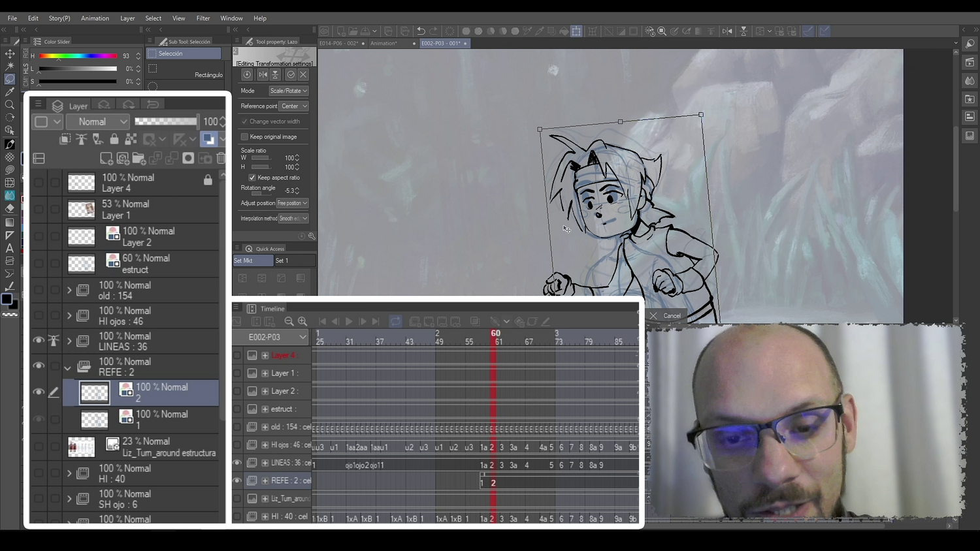Viewport: 980px width, 551px height.
Task: Open the E002-P03 timeline selector dropdown
Action: tap(270, 337)
